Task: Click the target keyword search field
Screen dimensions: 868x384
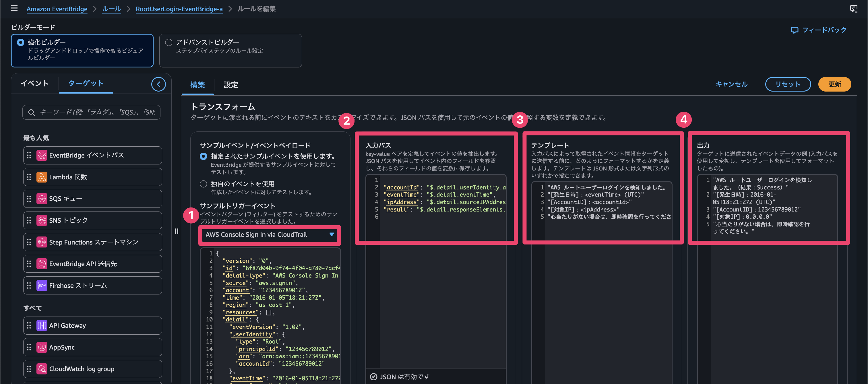Action: [x=91, y=112]
